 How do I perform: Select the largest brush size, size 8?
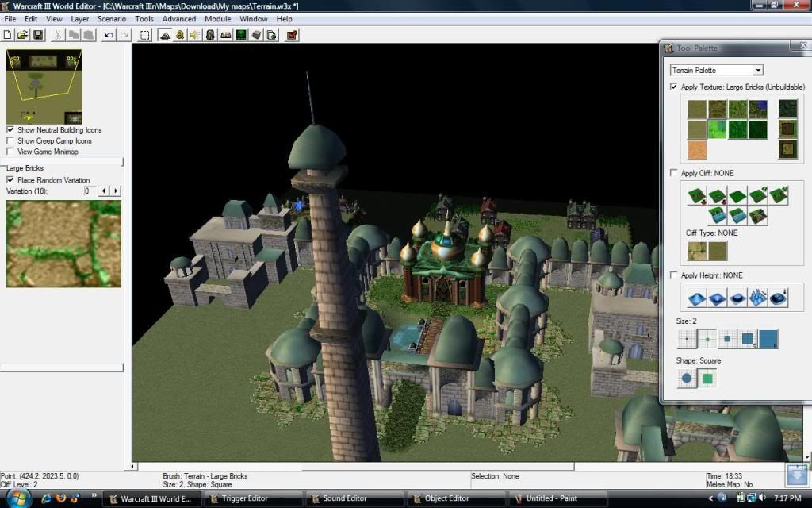(768, 339)
